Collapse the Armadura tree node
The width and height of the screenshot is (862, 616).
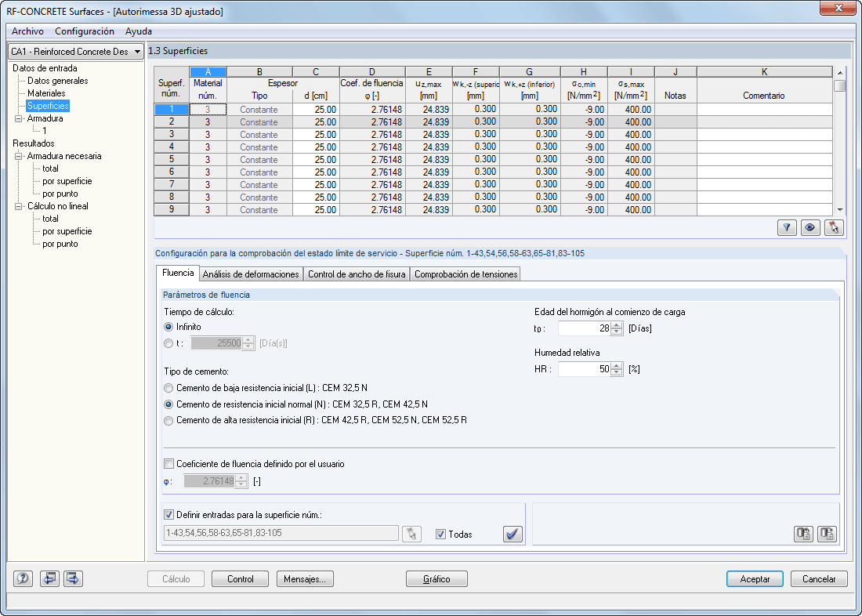pyautogui.click(x=18, y=118)
